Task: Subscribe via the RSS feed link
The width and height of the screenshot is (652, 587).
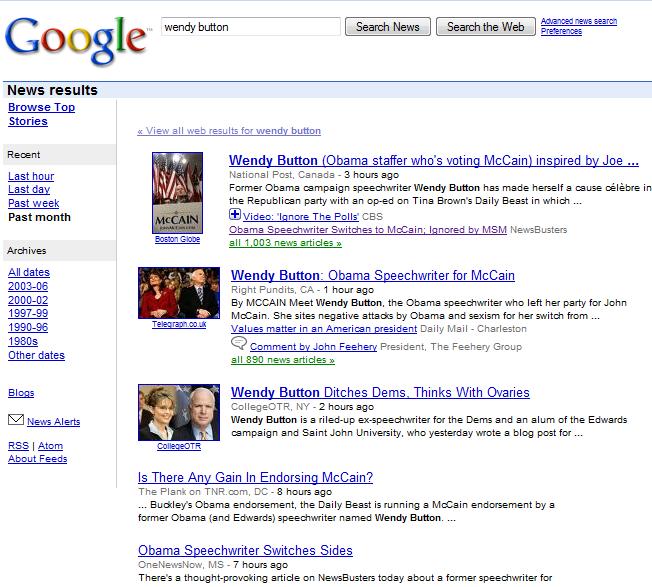Action: pyautogui.click(x=18, y=446)
